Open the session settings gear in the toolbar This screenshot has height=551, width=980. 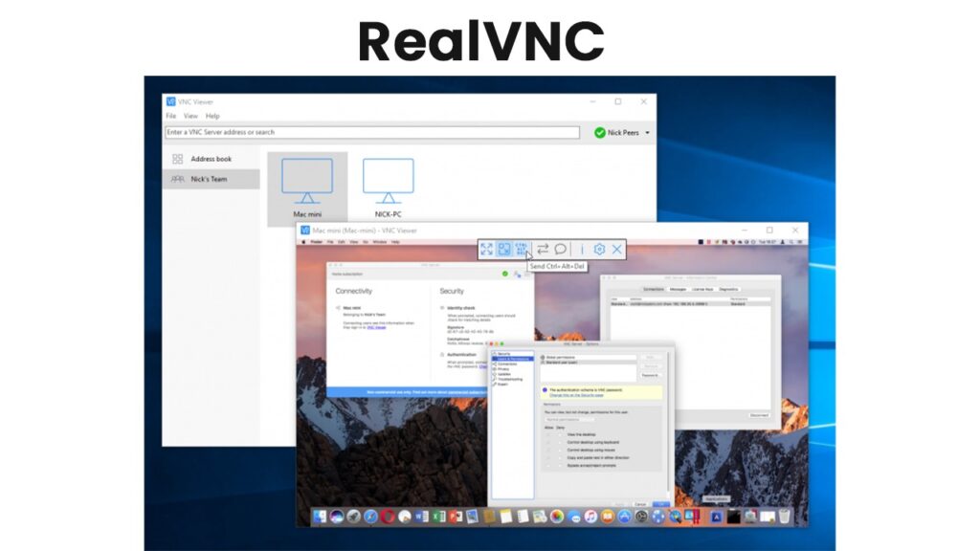tap(599, 249)
